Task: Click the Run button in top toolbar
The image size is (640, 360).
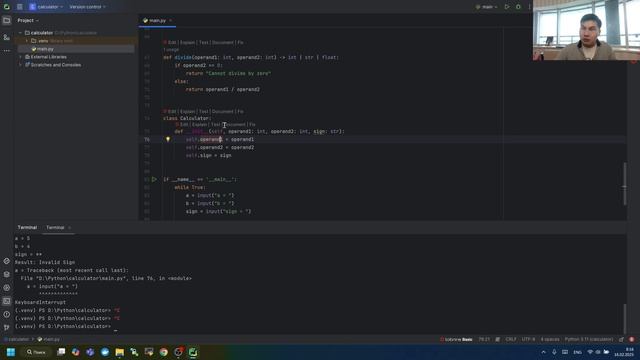Action: coord(507,7)
